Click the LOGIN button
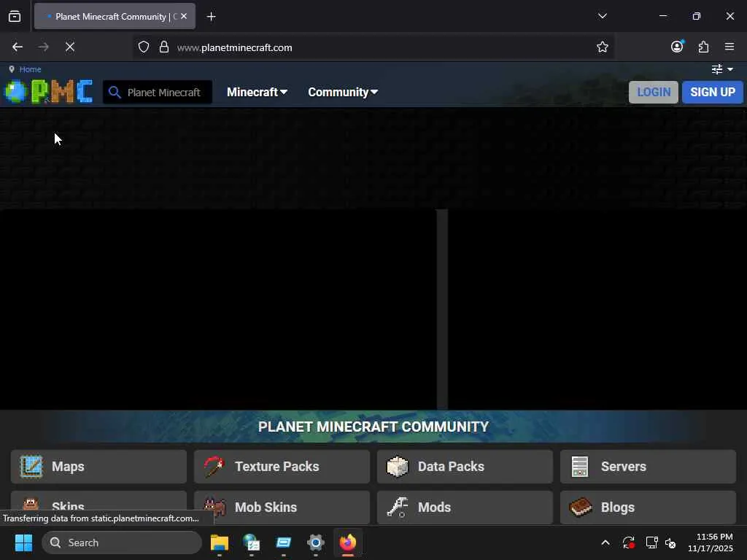Viewport: 747px width, 560px height. click(653, 92)
